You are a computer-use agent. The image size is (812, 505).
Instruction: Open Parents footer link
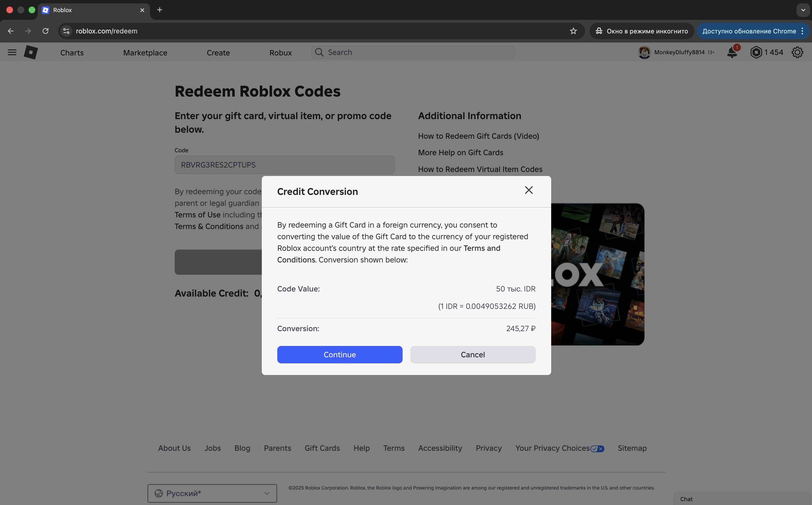(278, 448)
